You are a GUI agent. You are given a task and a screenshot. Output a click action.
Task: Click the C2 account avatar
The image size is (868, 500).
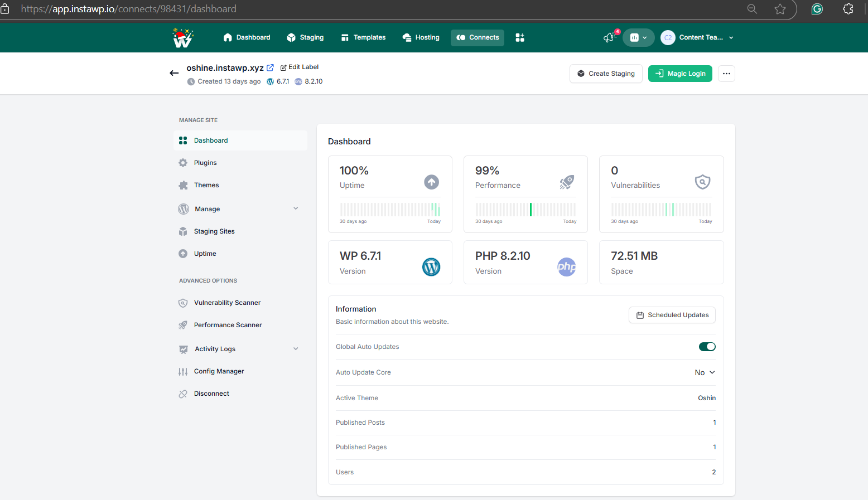pyautogui.click(x=668, y=37)
